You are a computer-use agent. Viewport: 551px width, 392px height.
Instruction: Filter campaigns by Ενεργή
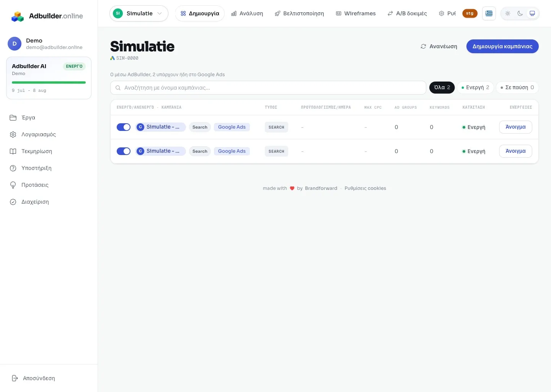pyautogui.click(x=475, y=88)
